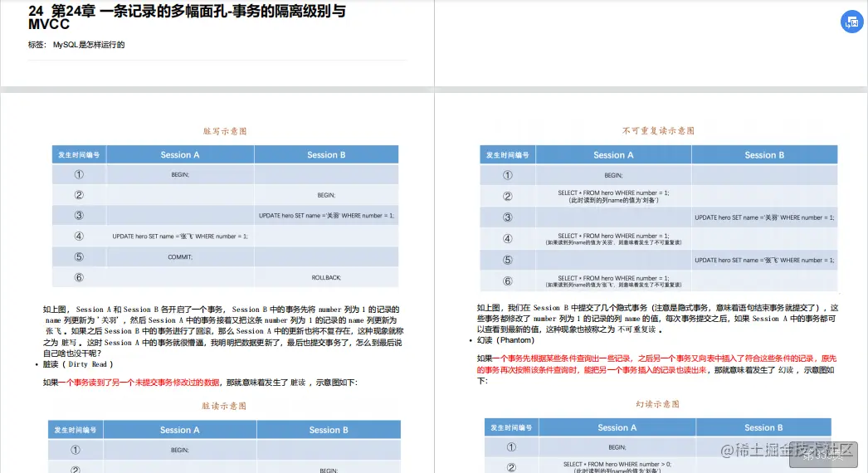Click 'Session A' header in 脏写 table
Screen dimensions: 868x473
click(180, 155)
